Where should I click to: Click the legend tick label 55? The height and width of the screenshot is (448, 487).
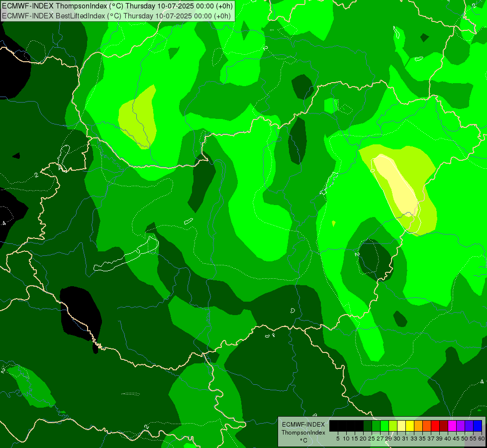point(473,439)
